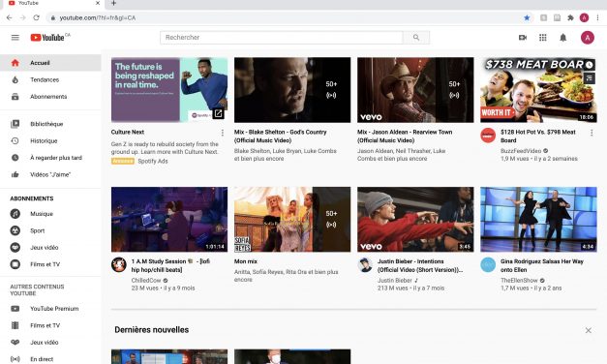Open the Sport subscription channel

pos(50,230)
